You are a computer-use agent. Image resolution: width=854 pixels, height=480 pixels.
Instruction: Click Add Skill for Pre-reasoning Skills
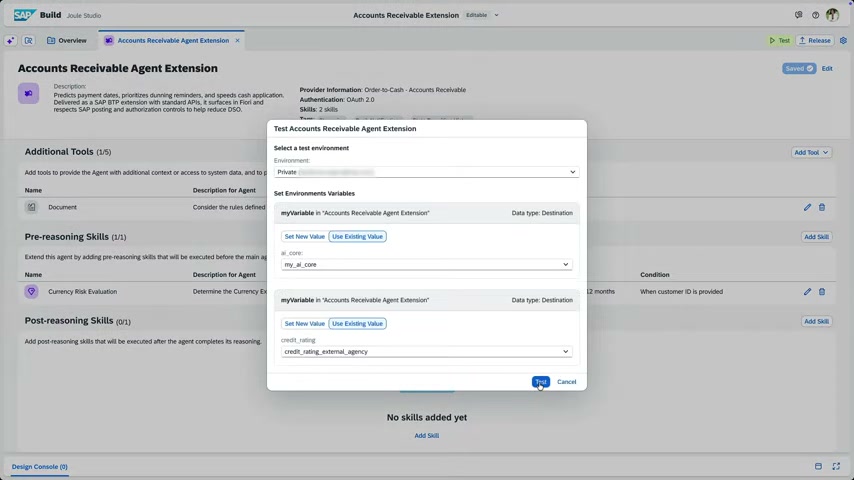tap(816, 237)
